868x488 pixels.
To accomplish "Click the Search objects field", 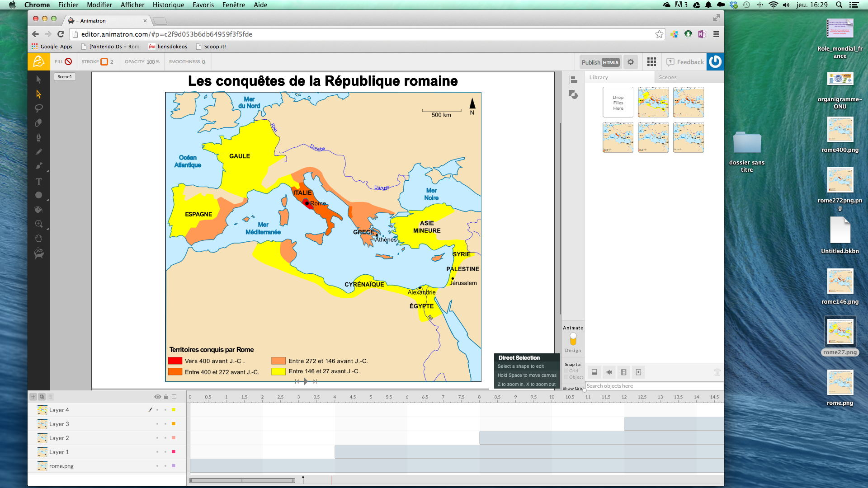I will click(654, 386).
